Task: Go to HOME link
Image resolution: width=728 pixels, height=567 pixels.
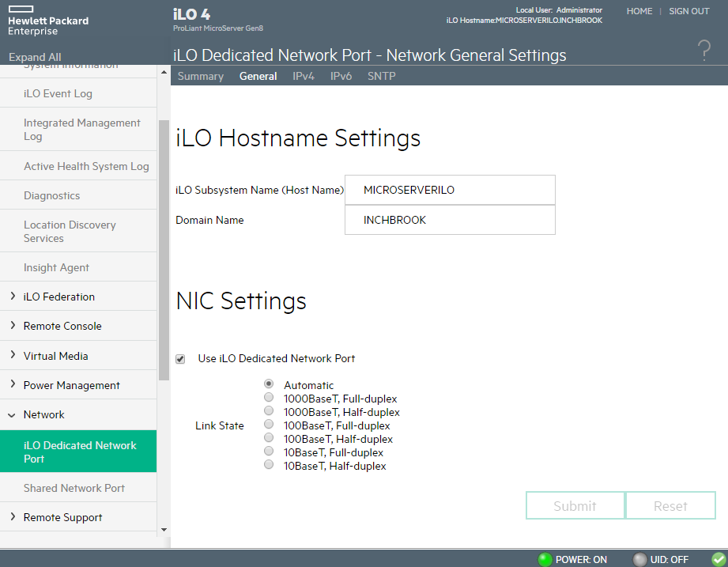Action: (639, 11)
